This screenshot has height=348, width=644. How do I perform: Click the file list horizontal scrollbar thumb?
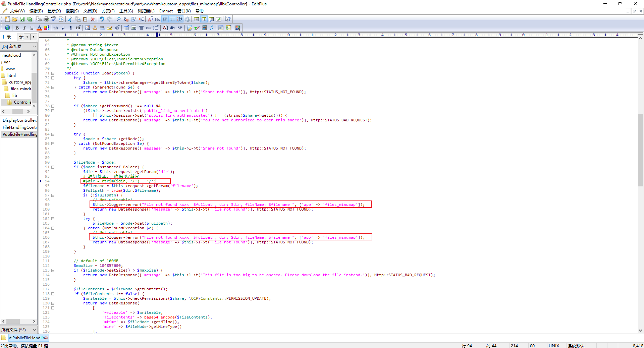(13, 321)
